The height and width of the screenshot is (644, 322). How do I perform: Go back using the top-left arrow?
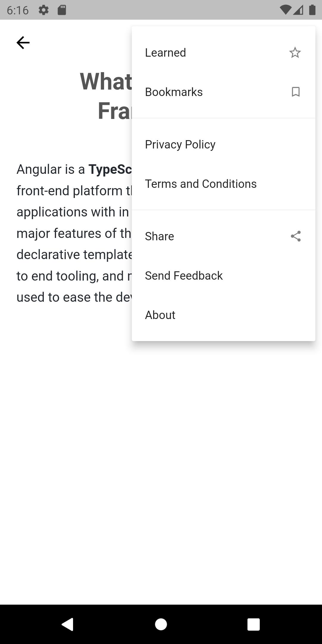(x=23, y=43)
